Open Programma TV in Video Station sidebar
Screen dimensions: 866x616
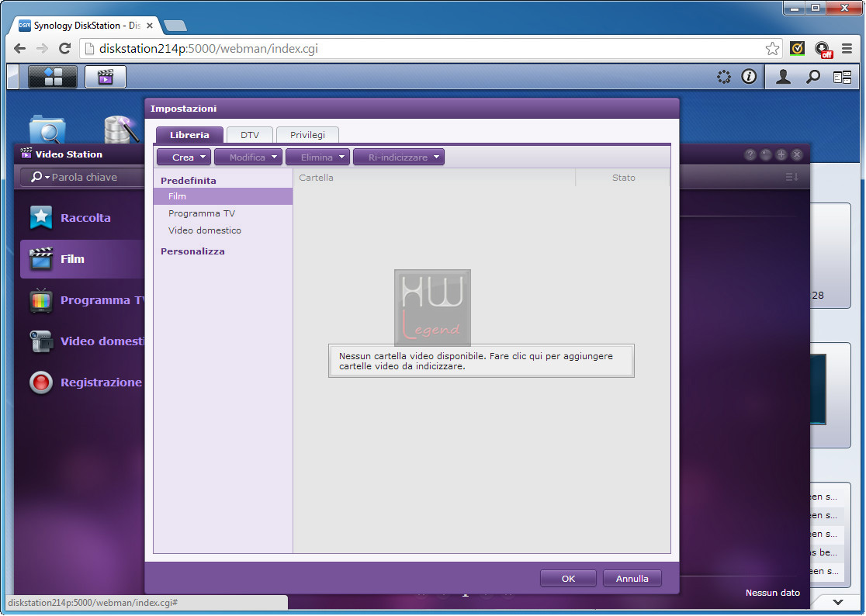[x=83, y=300]
